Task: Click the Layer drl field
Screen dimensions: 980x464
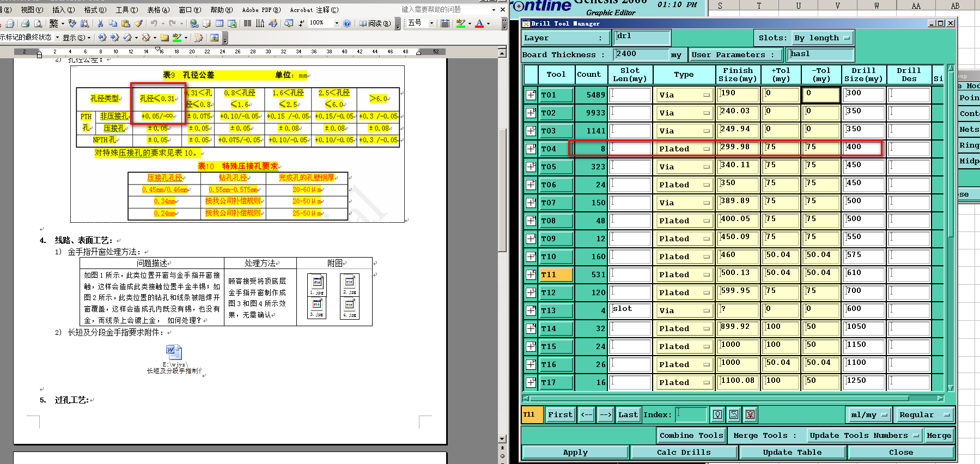Action: click(x=642, y=37)
